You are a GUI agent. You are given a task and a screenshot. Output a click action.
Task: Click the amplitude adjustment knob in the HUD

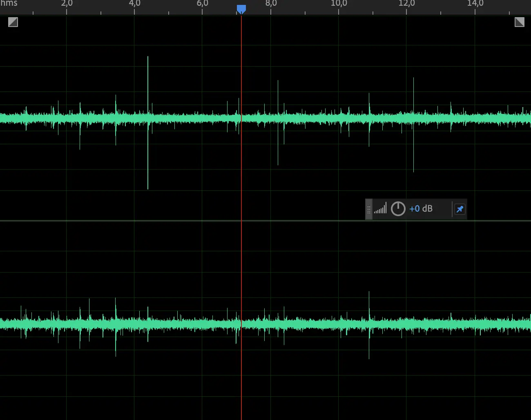pos(398,209)
